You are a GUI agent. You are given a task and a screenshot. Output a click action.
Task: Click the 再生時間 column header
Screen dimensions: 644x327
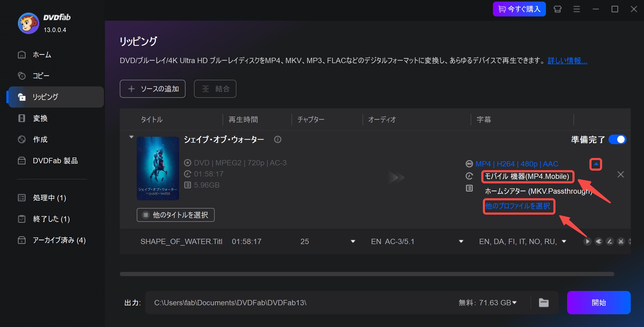243,120
